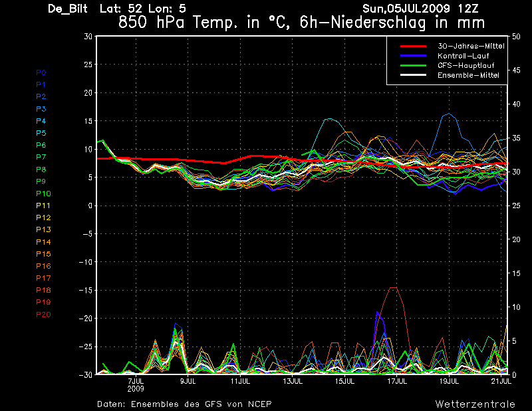Click the Wetterzentrale credit text
This screenshot has width=532, height=411.
click(x=475, y=404)
